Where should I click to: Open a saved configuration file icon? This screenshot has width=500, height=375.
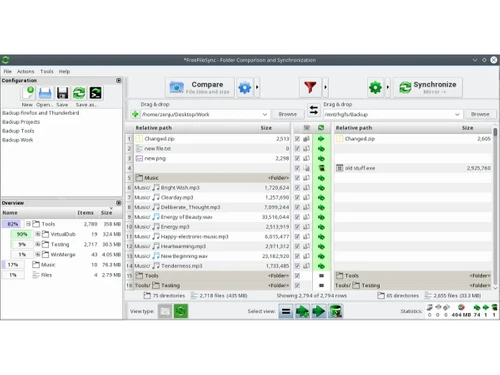45,93
